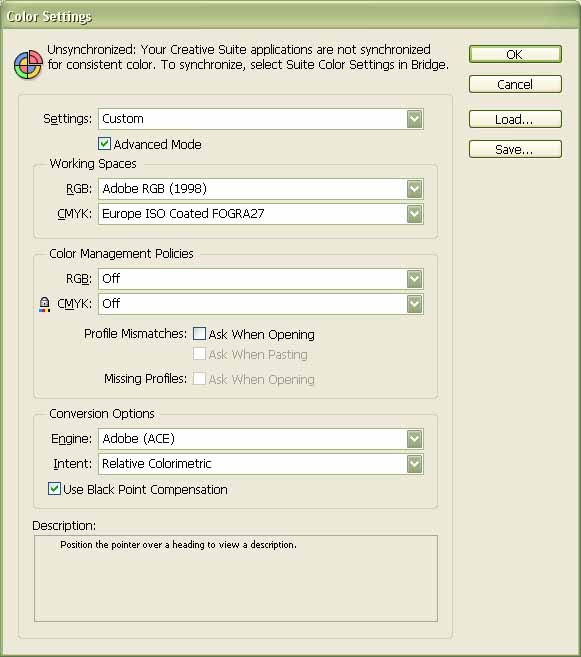This screenshot has height=657, width=581.
Task: Open CMYK working space dropdown arrow
Action: point(415,214)
